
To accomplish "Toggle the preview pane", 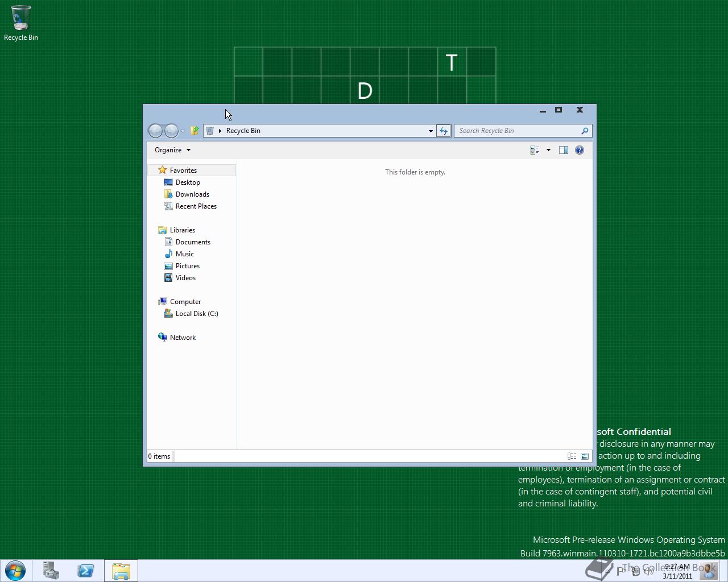I will click(x=564, y=150).
